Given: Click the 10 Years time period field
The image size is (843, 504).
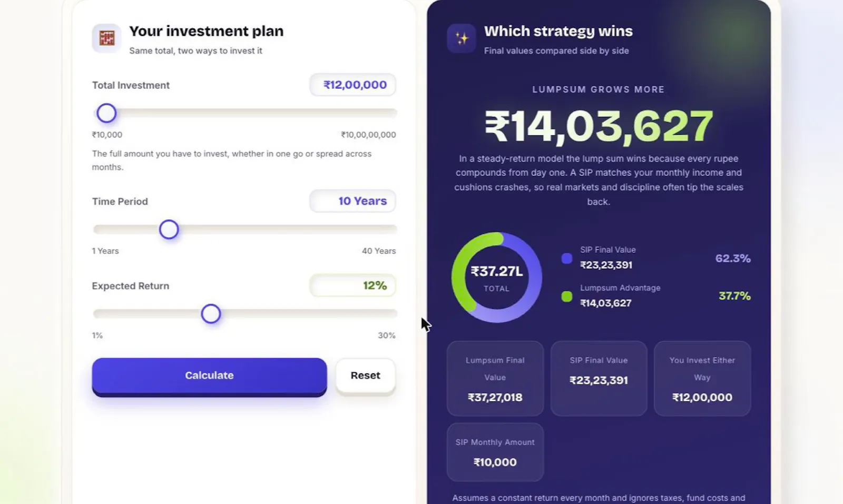Looking at the screenshot, I should (352, 201).
